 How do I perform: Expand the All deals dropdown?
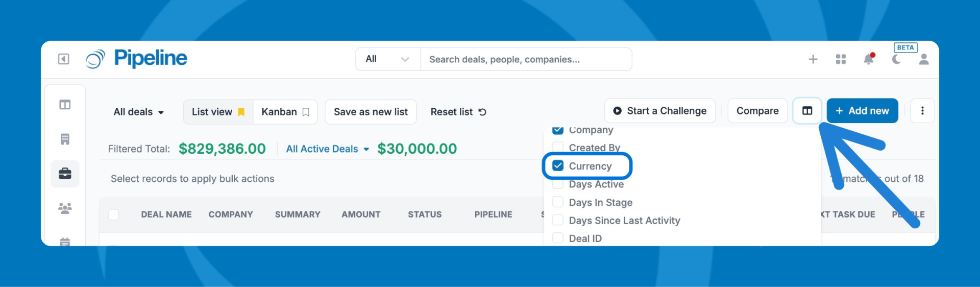point(138,112)
